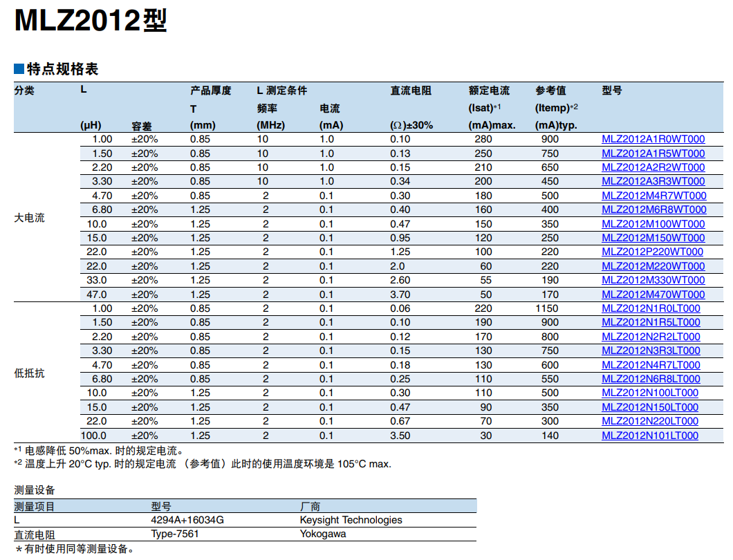
Task: Click the 33.0 inductance value
Action: tap(97, 281)
